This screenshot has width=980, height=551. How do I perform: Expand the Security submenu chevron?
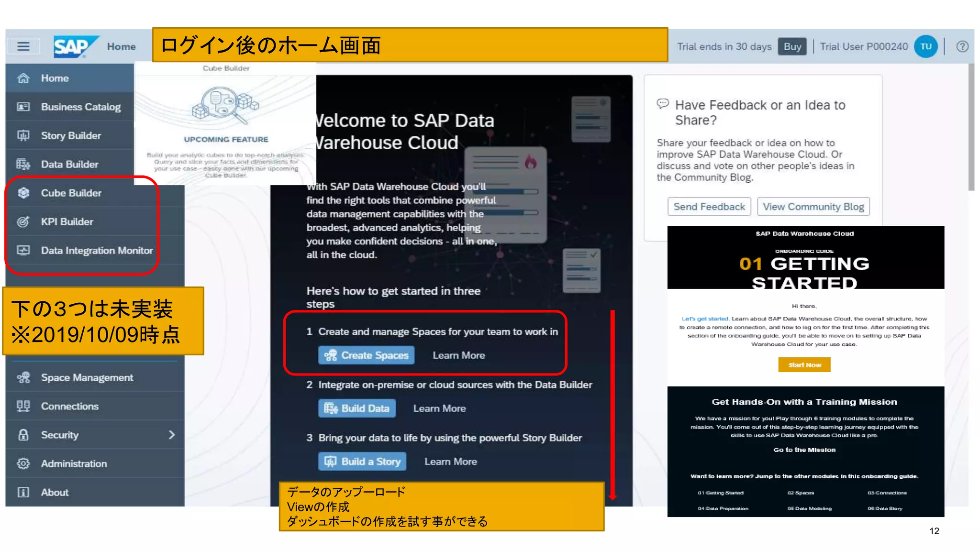click(x=172, y=435)
